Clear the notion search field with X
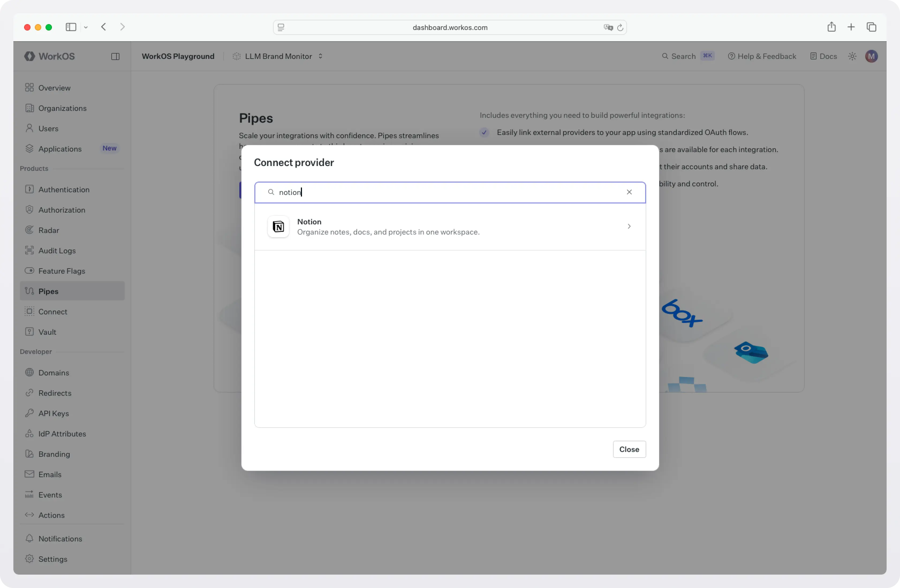Image resolution: width=900 pixels, height=588 pixels. [629, 192]
